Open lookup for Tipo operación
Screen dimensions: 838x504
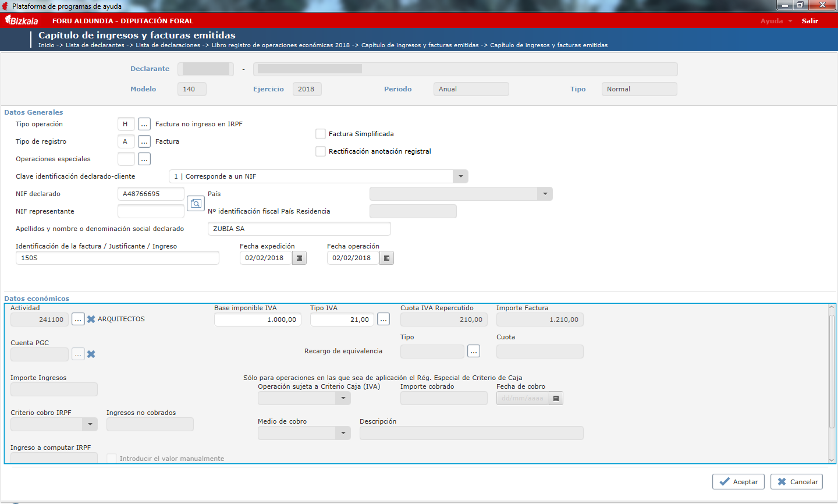pos(144,124)
